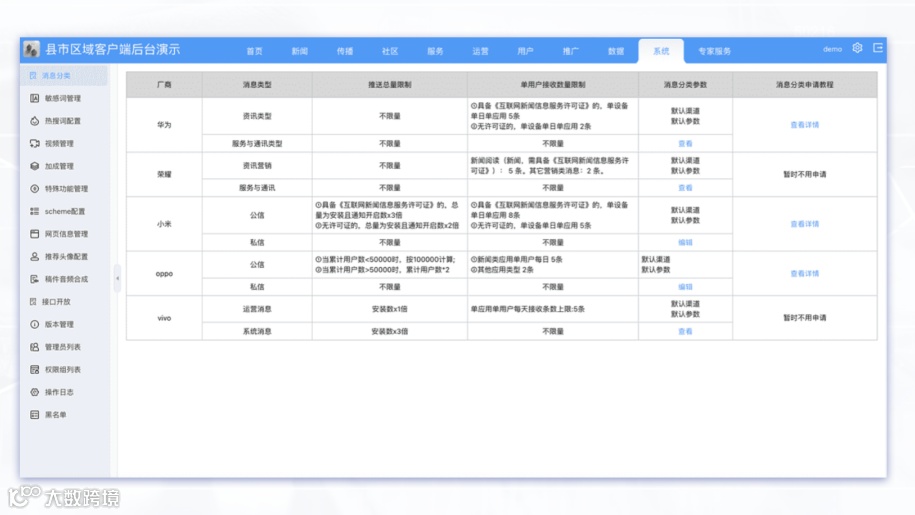Click the app logo beside 县市区域客户端后台演示
This screenshot has height=515, width=915.
point(32,50)
